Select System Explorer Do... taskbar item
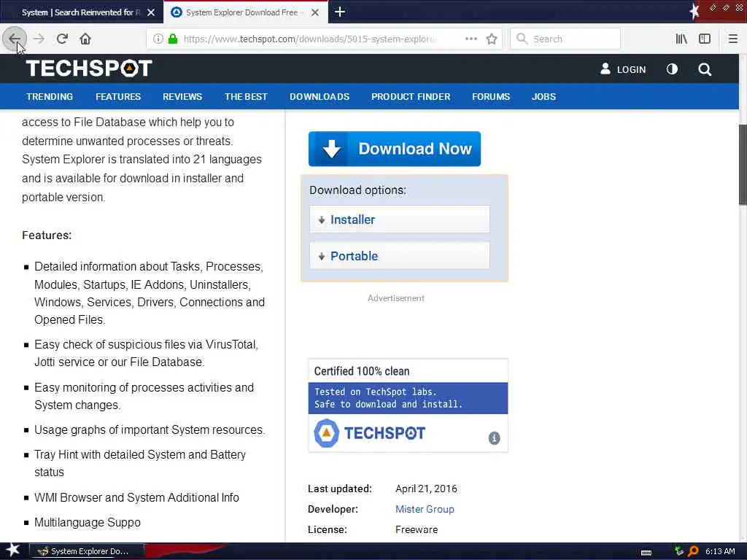The width and height of the screenshot is (747, 560). coord(86,551)
